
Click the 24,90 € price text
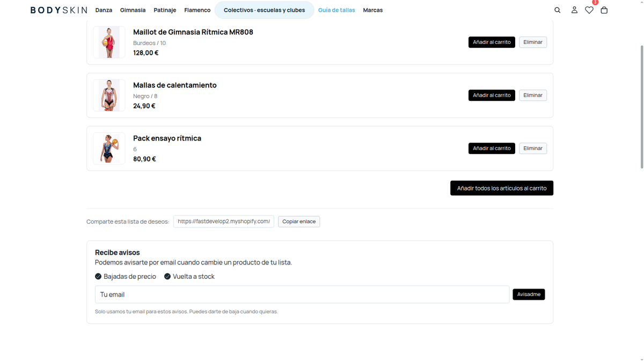144,106
